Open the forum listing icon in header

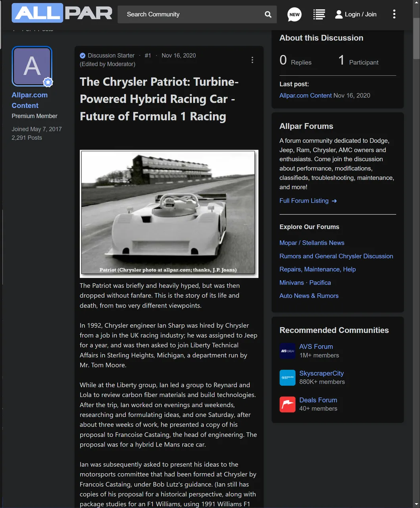point(319,14)
